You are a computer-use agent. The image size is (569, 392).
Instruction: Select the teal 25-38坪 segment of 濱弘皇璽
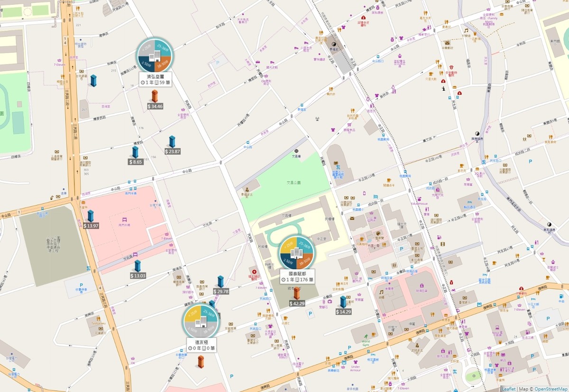164,47
